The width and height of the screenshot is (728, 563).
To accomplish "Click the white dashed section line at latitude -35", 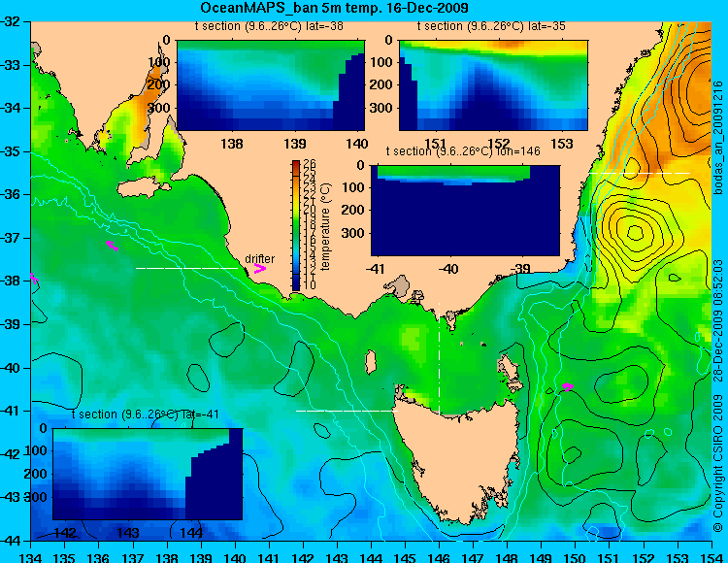I will (640, 173).
